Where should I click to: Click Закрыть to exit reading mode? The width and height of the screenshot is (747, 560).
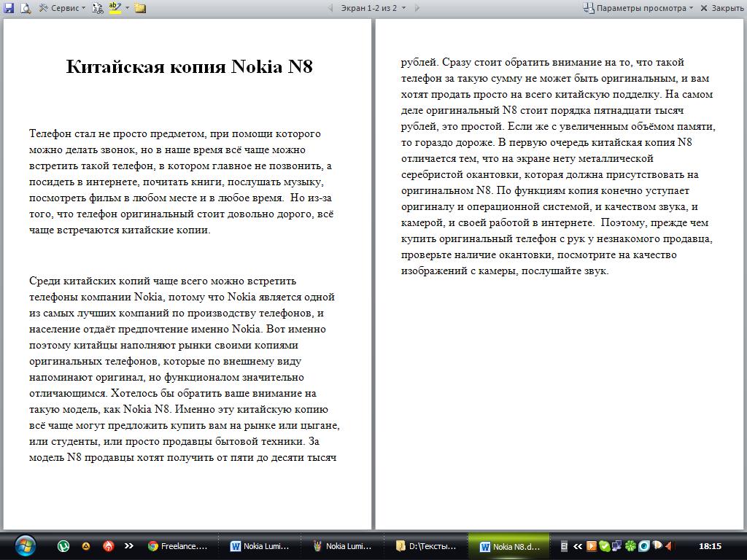(x=721, y=7)
